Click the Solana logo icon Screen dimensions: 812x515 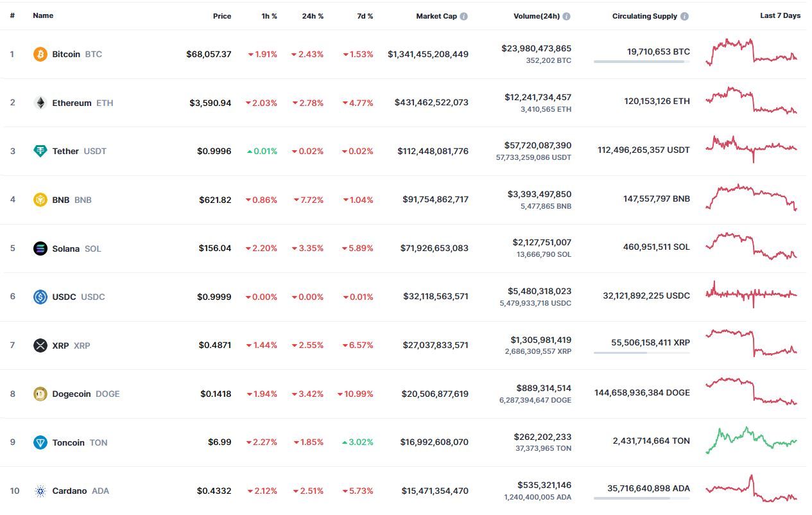pyautogui.click(x=40, y=249)
